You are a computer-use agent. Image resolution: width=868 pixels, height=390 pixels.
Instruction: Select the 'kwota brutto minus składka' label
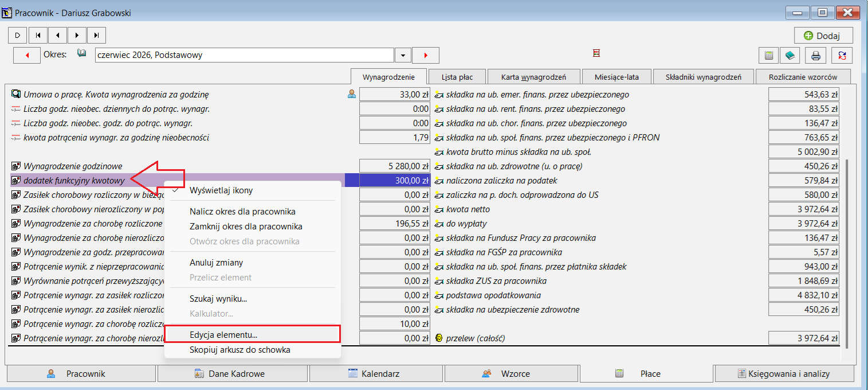(519, 152)
